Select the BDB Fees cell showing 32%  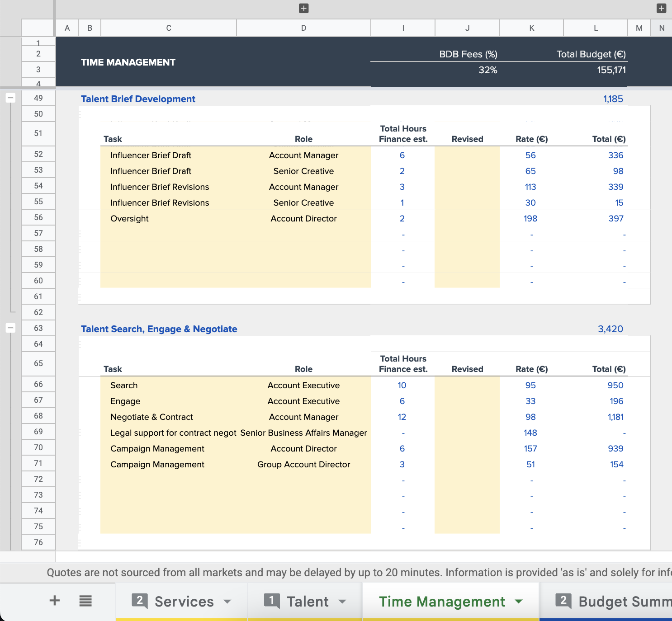pos(487,70)
